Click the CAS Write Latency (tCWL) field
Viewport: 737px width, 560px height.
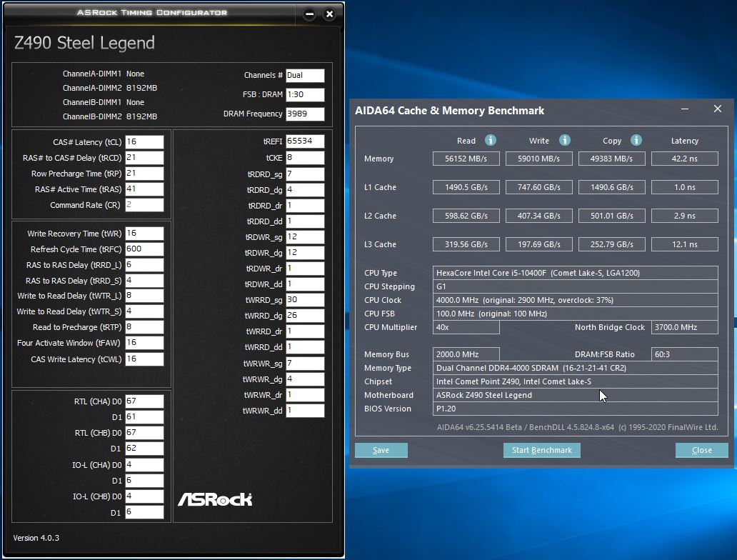tap(144, 359)
